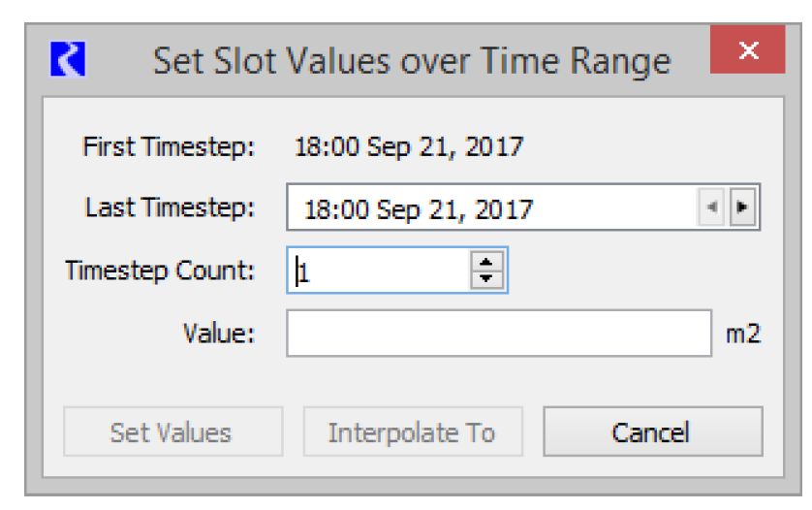Click the Last Timestep label
812x510 pixels.
[x=170, y=207]
